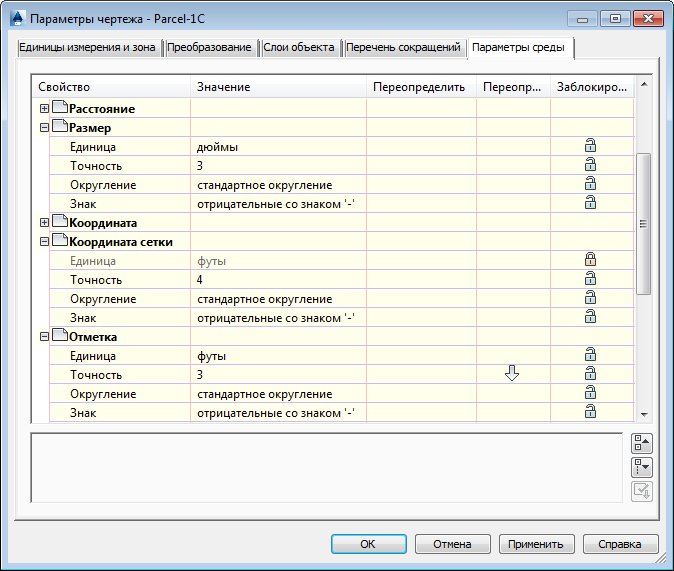Click the Заблокиро... column header
The image size is (674, 571).
point(592,87)
